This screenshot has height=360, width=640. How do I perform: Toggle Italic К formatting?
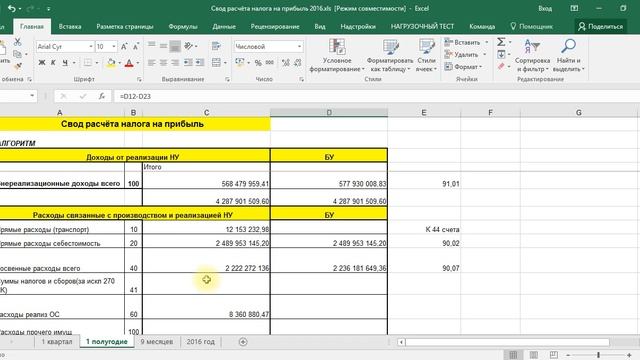click(53, 63)
